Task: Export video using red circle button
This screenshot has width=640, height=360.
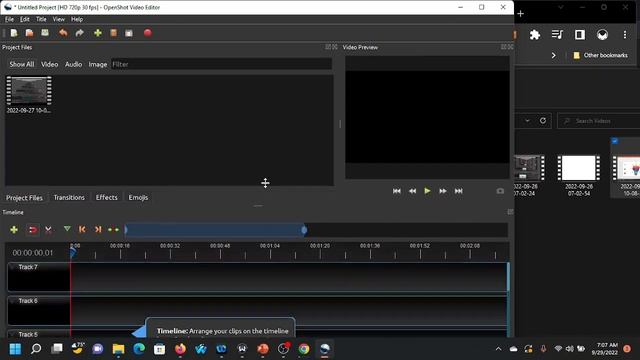Action: 148,33
